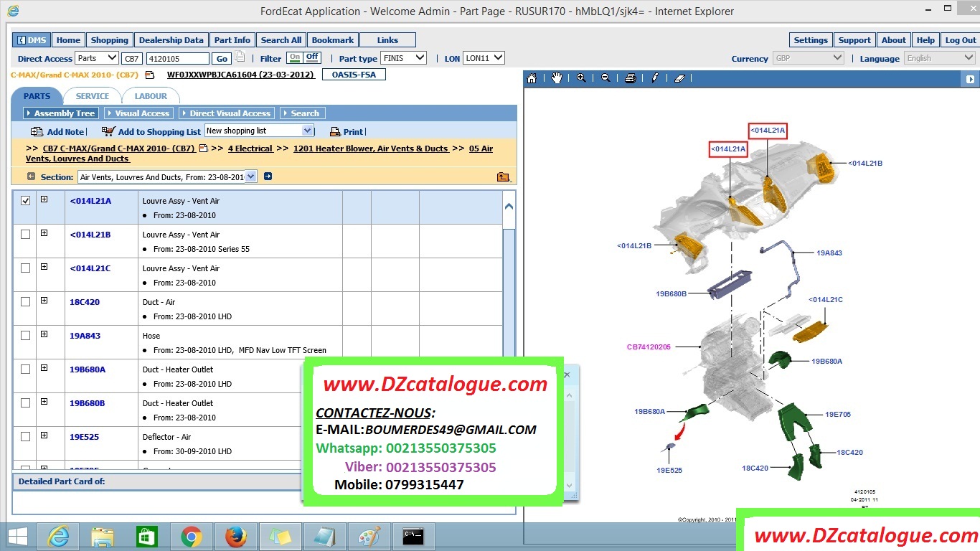Select the pencil markup tool
Screen dimensions: 980x551
(654, 78)
